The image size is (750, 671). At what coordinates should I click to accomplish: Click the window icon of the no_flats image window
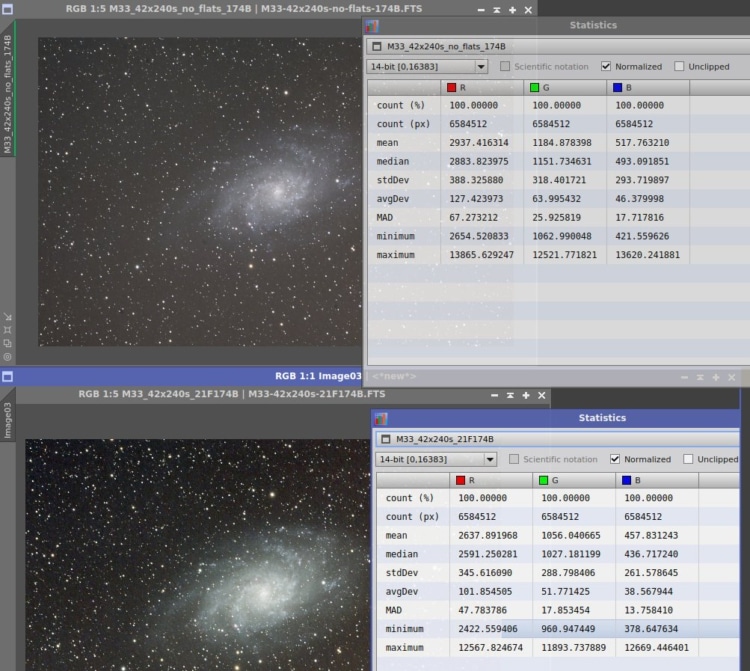coord(8,9)
